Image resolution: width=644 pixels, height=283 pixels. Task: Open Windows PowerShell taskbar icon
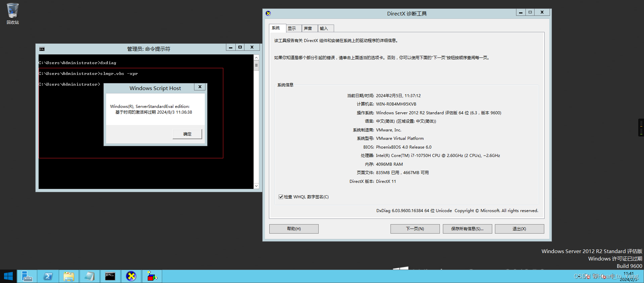(x=48, y=276)
